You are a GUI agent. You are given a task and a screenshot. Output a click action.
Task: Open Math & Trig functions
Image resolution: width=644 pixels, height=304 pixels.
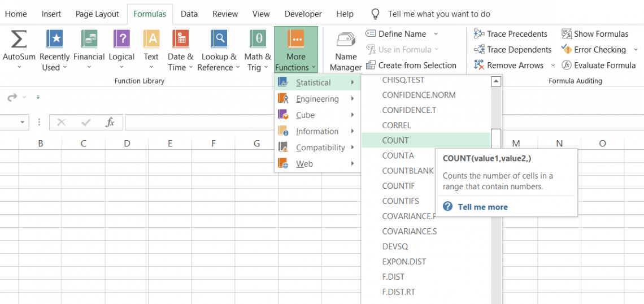tap(258, 40)
